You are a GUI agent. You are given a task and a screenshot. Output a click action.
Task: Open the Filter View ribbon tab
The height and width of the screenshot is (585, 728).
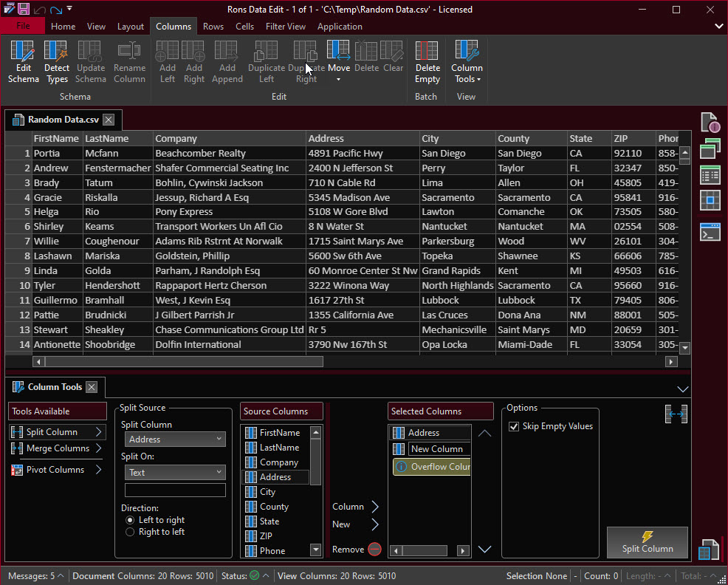(285, 27)
